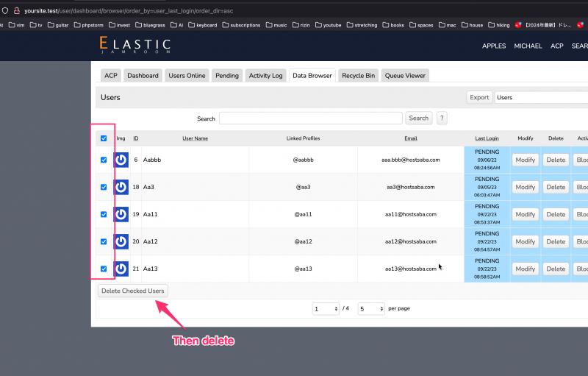
Task: Click the profile image icon for Aa11
Action: (x=121, y=214)
